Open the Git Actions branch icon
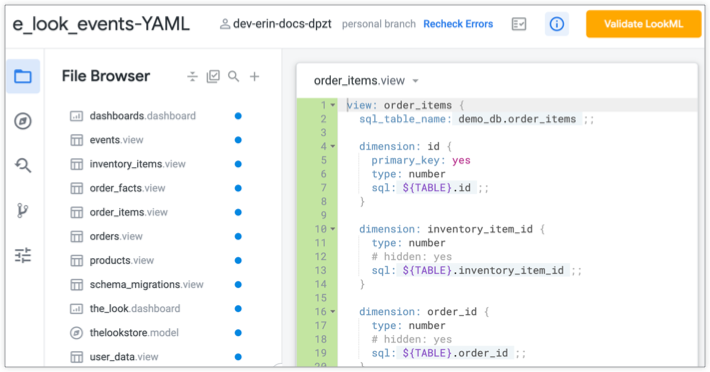Image resolution: width=710 pixels, height=372 pixels. pyautogui.click(x=23, y=210)
